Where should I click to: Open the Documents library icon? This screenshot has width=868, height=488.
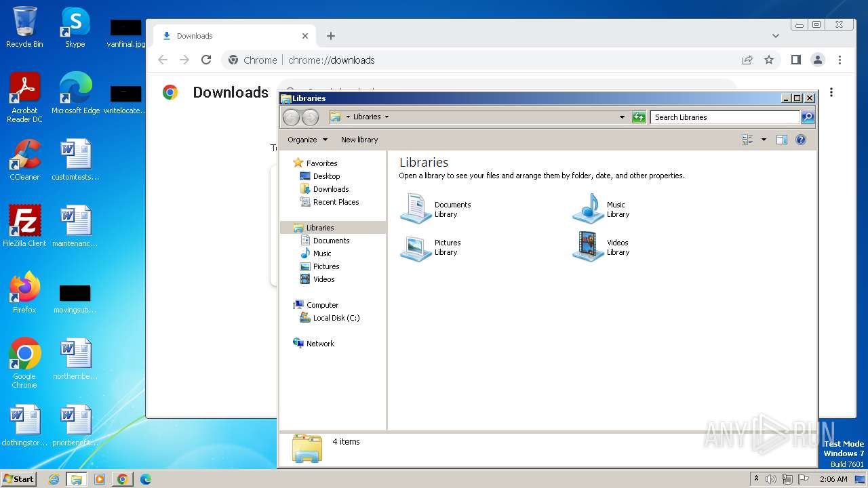point(416,209)
